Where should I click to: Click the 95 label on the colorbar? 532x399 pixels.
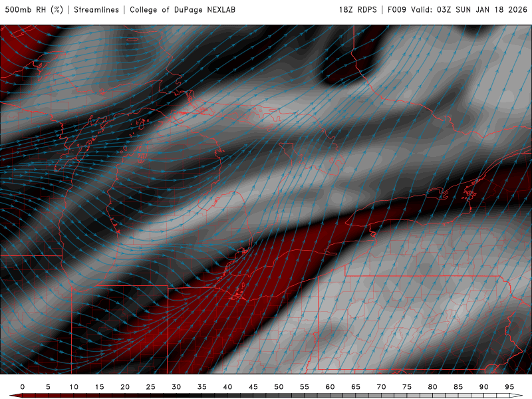pos(509,387)
